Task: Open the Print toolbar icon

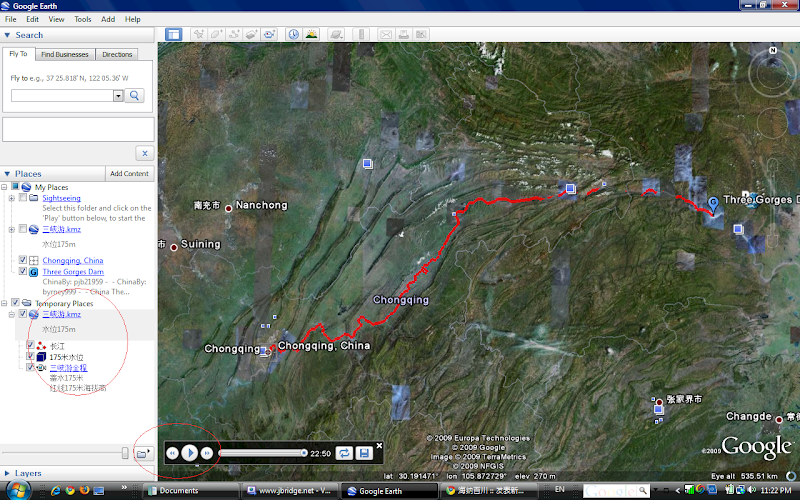Action: pos(404,35)
